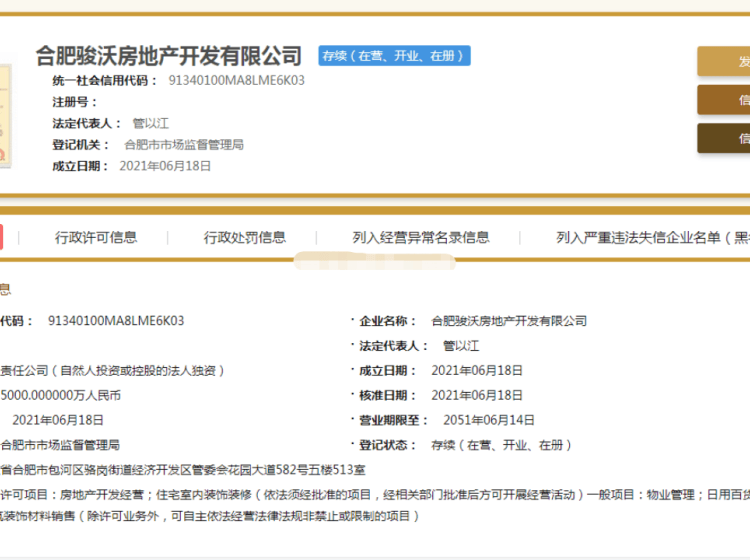Click the blue 存续 status badge
Screen dimensions: 750x560
click(x=394, y=56)
